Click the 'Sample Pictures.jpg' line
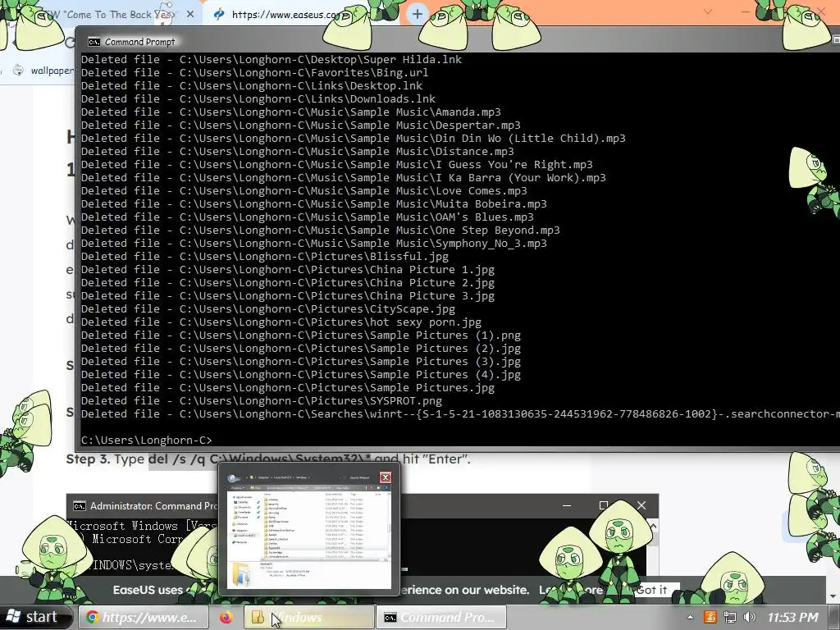This screenshot has width=840, height=630. coord(288,387)
